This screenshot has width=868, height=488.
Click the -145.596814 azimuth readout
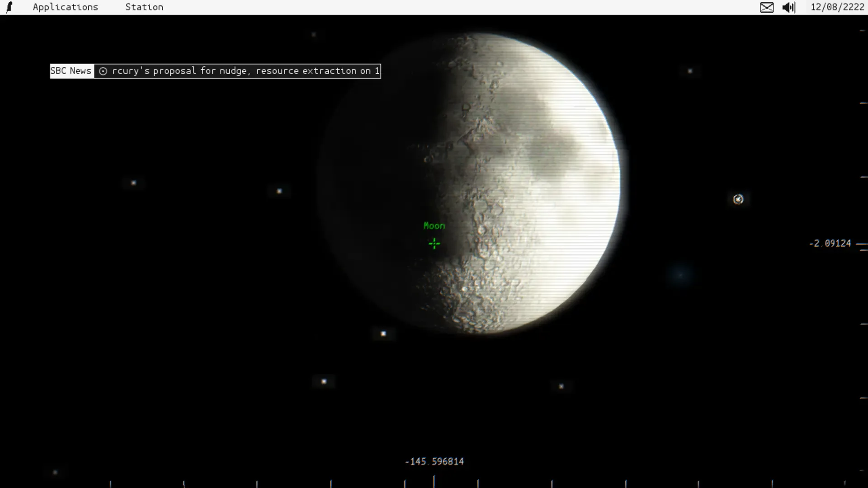point(434,461)
